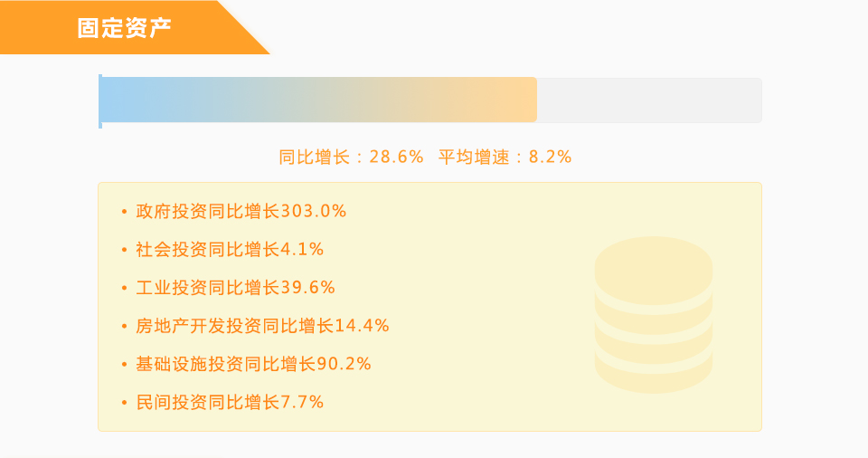This screenshot has width=868, height=458.
Task: Click bullet dot before 基础设施投资
Action: coord(124,364)
